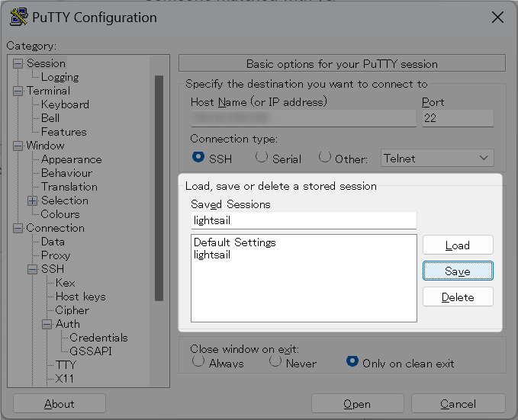Open the TTY category

[66, 365]
